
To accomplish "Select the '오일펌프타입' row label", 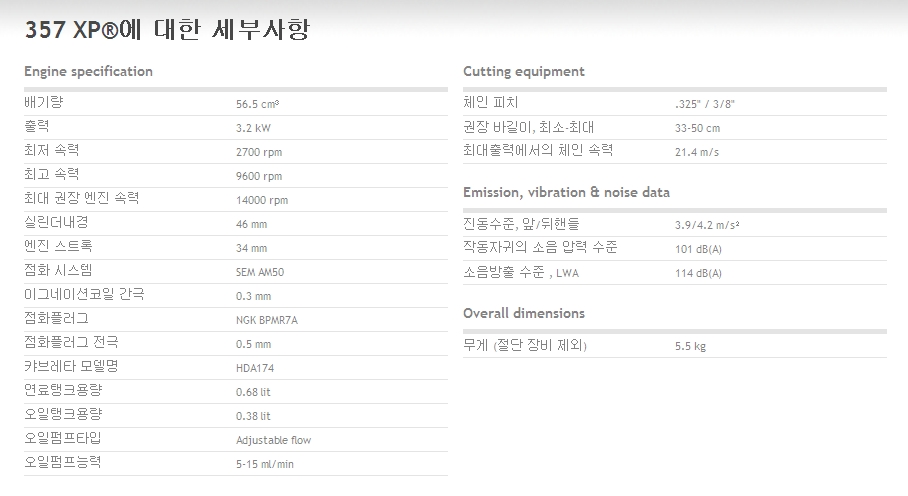I will coord(63,439).
